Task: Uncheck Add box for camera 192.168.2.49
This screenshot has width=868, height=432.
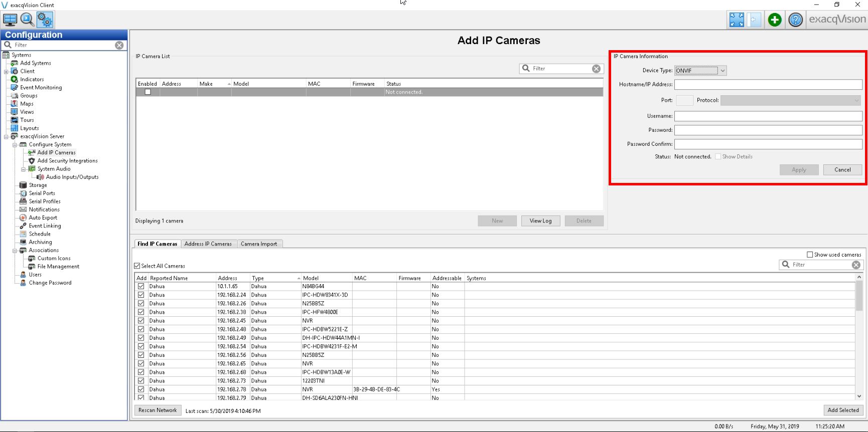Action: pyautogui.click(x=141, y=338)
